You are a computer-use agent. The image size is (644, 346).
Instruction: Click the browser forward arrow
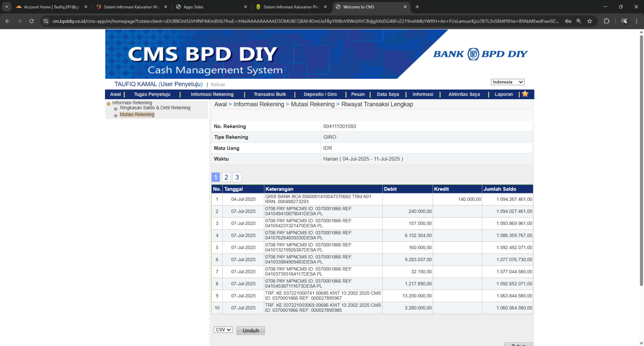coord(19,21)
